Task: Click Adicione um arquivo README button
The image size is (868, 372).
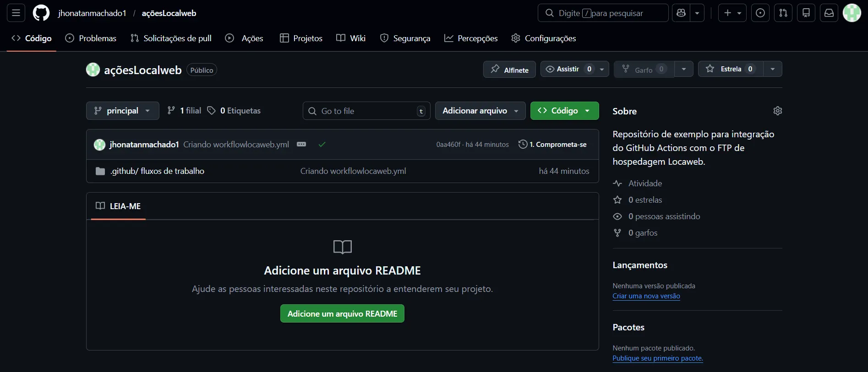Action: point(342,313)
